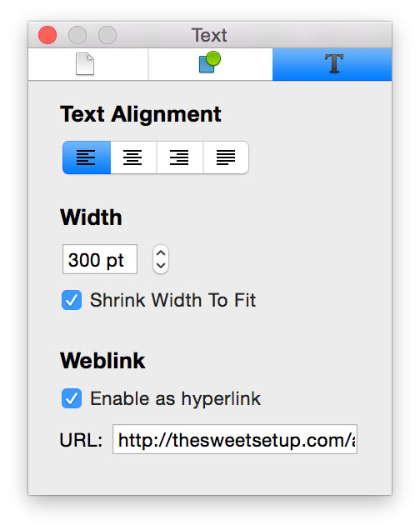
Task: Click the URL field containing thesweetsetup.com
Action: point(235,439)
